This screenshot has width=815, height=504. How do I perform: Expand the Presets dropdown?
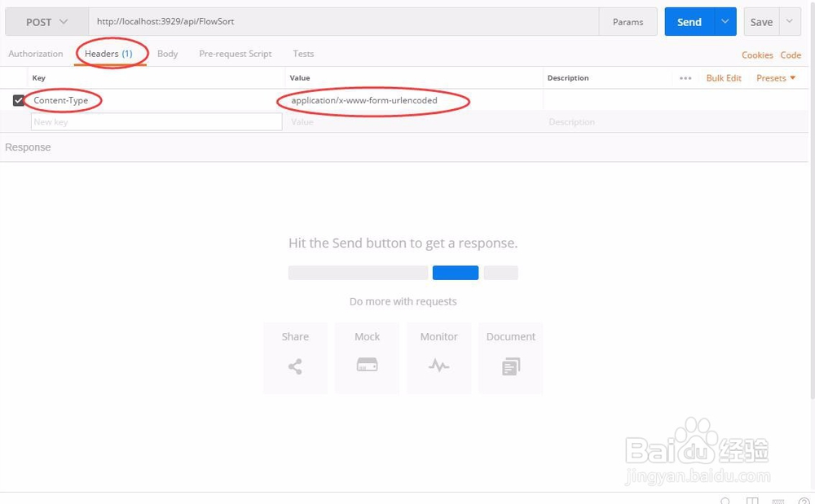(774, 78)
